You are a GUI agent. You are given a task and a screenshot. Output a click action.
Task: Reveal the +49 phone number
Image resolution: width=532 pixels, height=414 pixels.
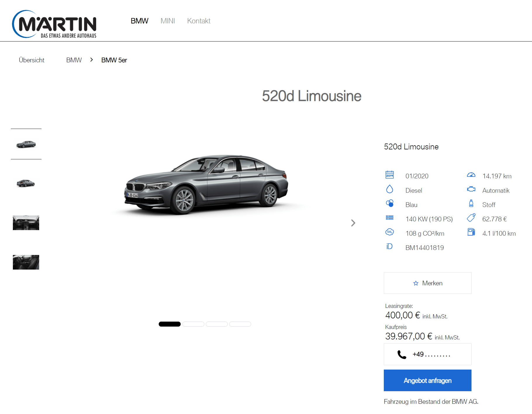tap(428, 354)
